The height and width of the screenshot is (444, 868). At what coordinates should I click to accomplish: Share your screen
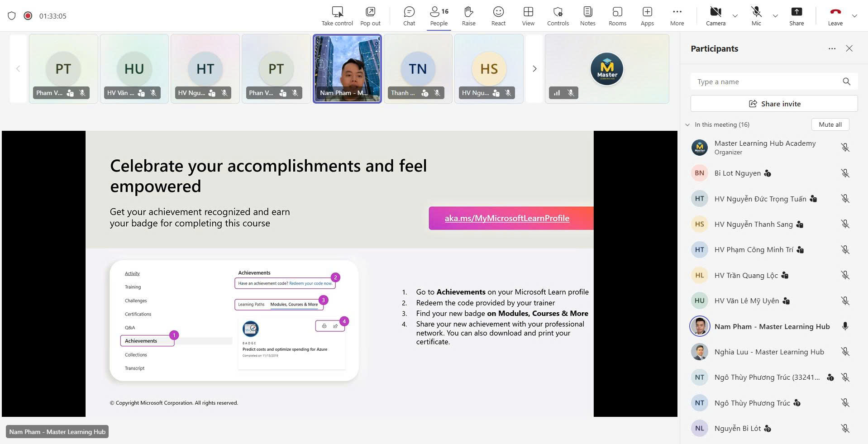coord(796,16)
